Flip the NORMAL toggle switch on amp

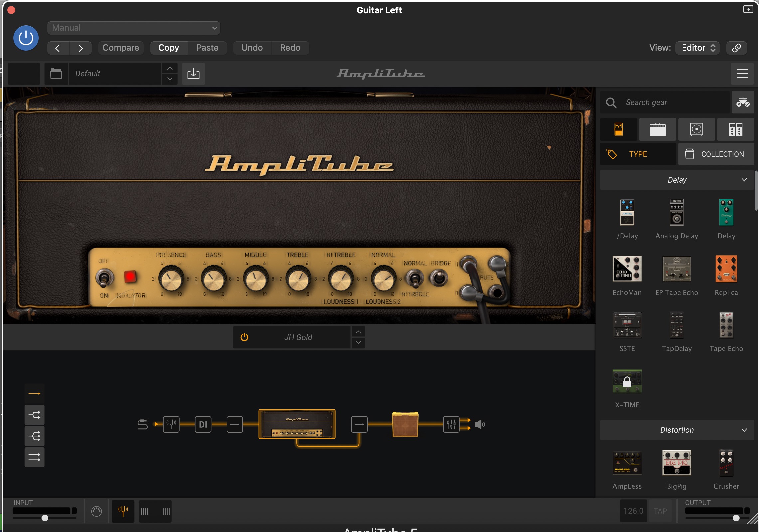coord(415,279)
